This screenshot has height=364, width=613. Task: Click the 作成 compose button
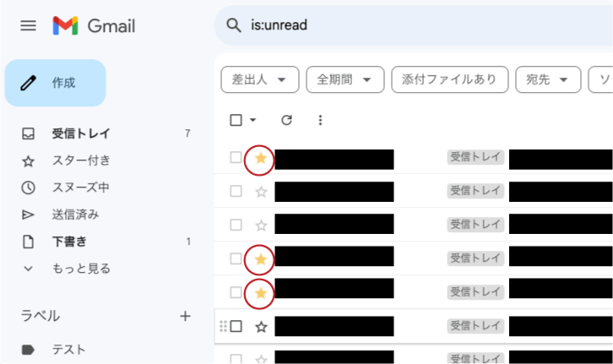click(x=56, y=83)
